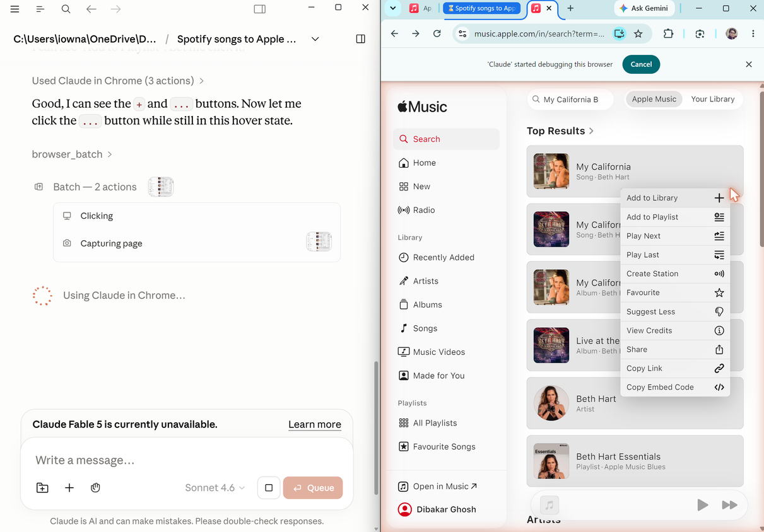This screenshot has height=532, width=764.
Task: Open the Sonnet 4.6 model dropdown
Action: point(215,488)
